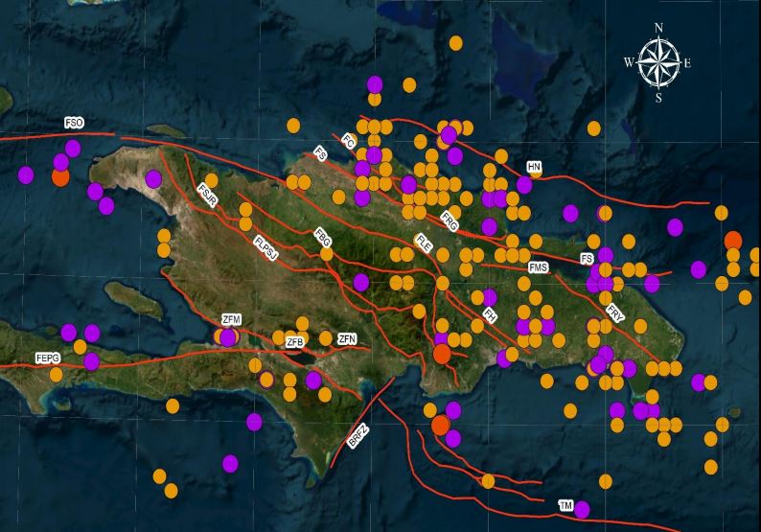This screenshot has width=761, height=532.
Task: Click the purple marker under the ZFM label
Action: point(228,336)
